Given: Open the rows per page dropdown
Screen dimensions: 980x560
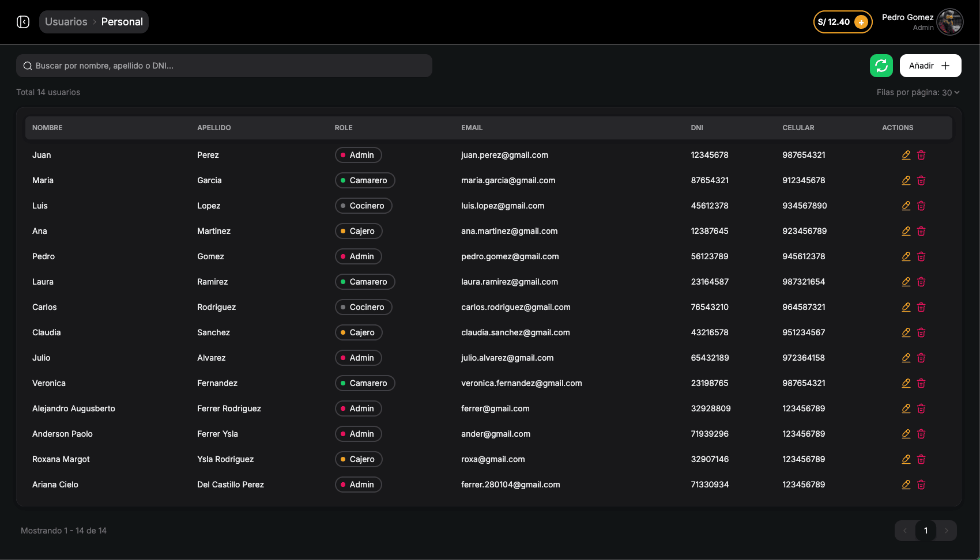Looking at the screenshot, I should click(x=918, y=93).
